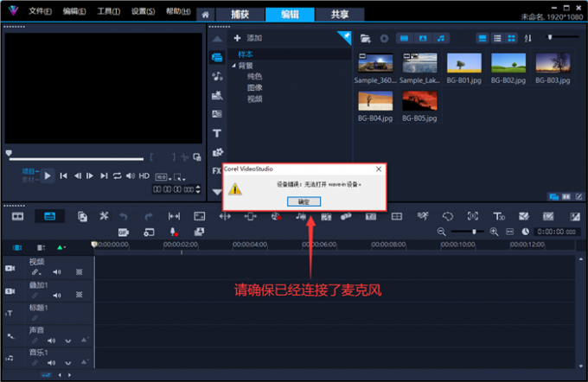Viewport: 588px width, 382px height.
Task: Expand the 音乐1 track down chevron
Action: [x=67, y=363]
